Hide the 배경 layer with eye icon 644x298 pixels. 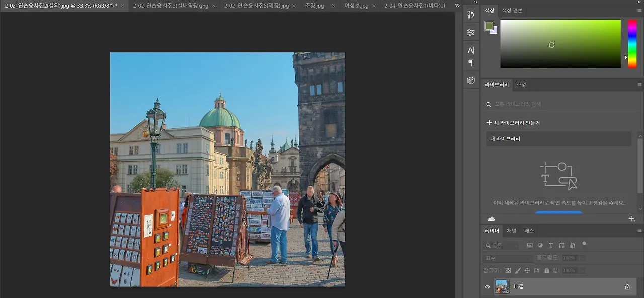487,287
